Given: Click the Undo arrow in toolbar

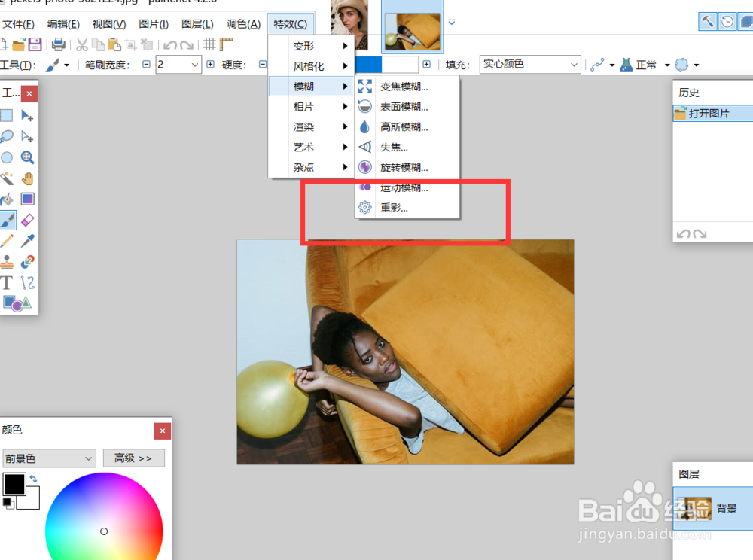Looking at the screenshot, I should pyautogui.click(x=170, y=45).
